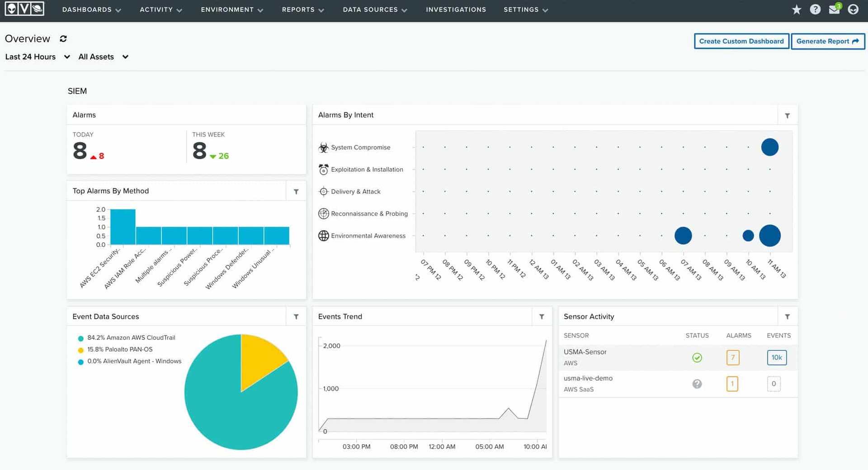
Task: Click the System Compromise biohazard icon
Action: [323, 147]
